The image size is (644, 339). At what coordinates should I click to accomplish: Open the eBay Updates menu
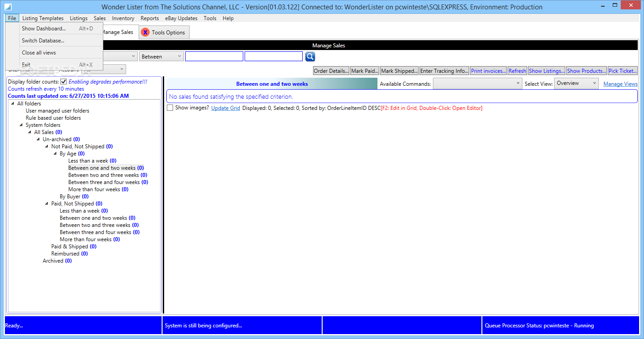181,18
